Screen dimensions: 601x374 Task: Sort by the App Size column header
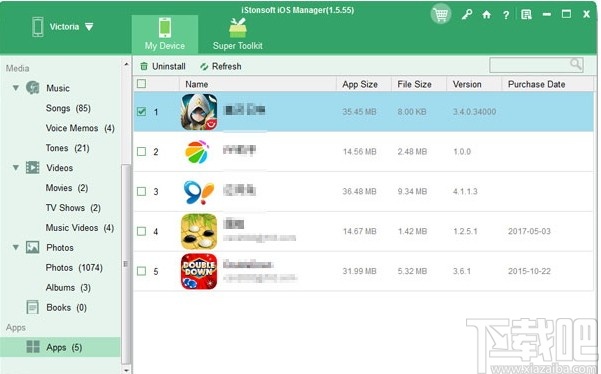point(364,84)
